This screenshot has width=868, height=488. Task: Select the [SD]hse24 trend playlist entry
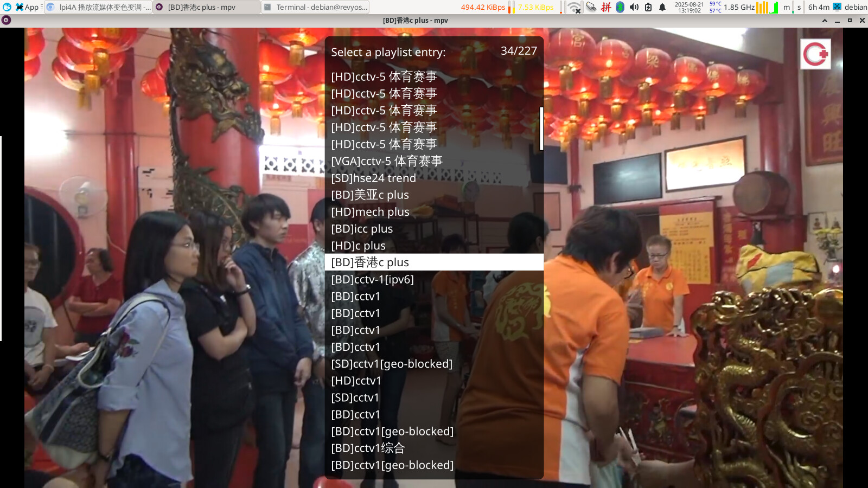pyautogui.click(x=373, y=178)
